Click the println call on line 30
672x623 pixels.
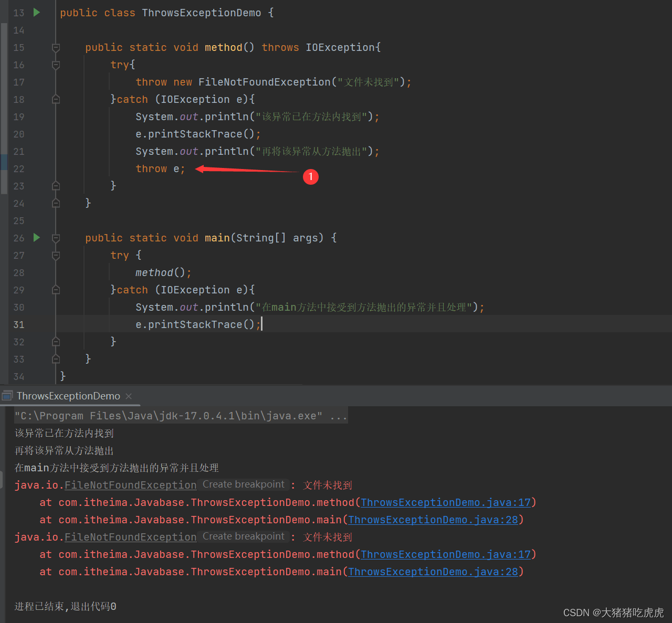pos(310,307)
